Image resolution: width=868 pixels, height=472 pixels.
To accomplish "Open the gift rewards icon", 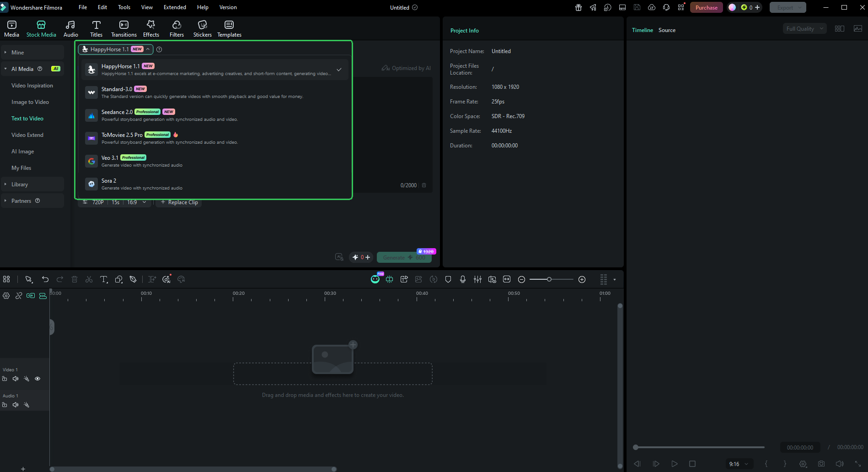I will (x=579, y=7).
